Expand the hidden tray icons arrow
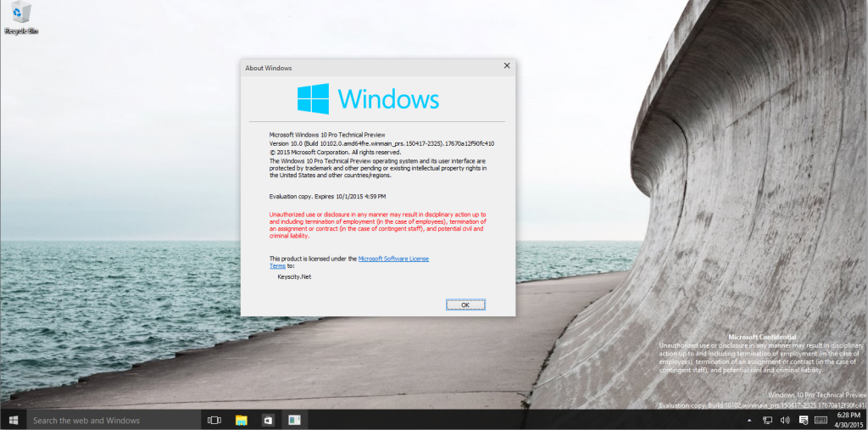 point(749,421)
